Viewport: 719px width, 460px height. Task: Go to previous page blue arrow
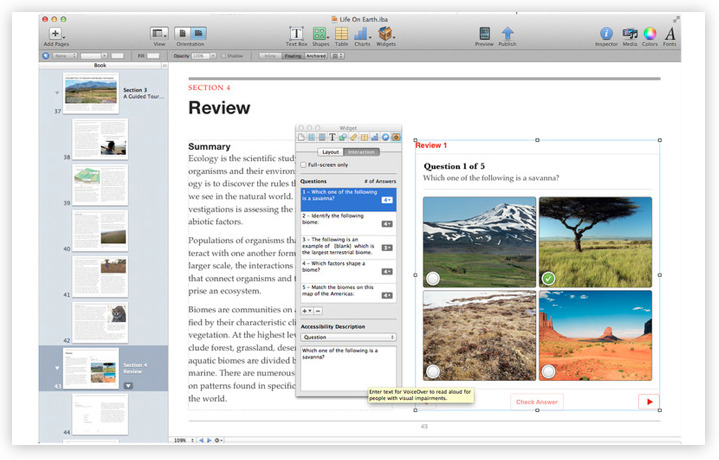pyautogui.click(x=201, y=440)
